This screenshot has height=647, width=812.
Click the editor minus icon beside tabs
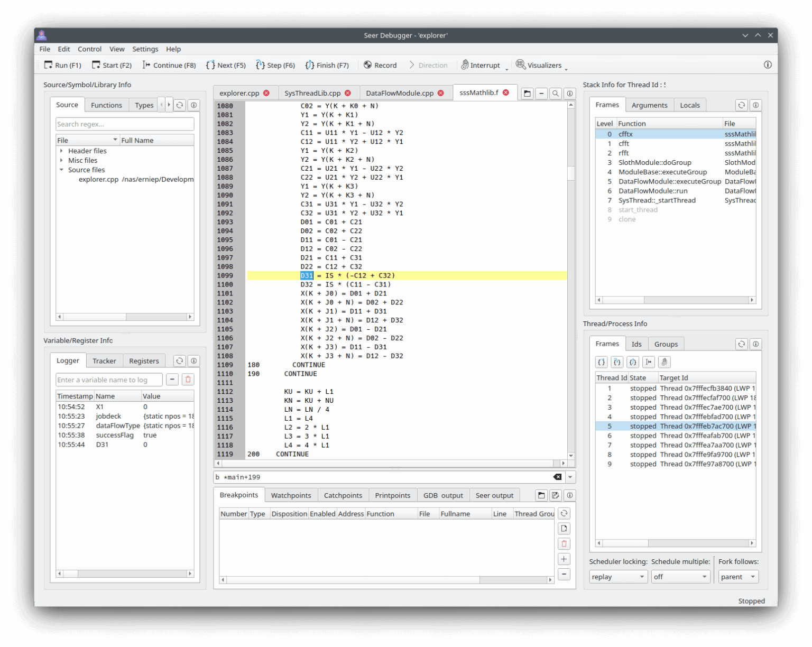[541, 94]
